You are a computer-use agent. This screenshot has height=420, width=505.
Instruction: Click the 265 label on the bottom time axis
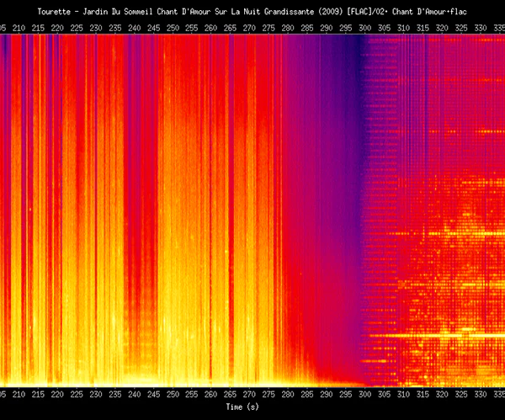tap(231, 394)
